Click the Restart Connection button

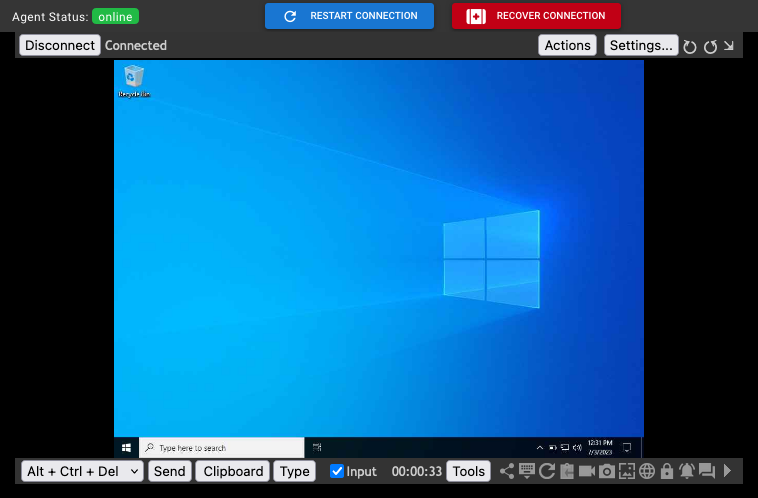349,16
